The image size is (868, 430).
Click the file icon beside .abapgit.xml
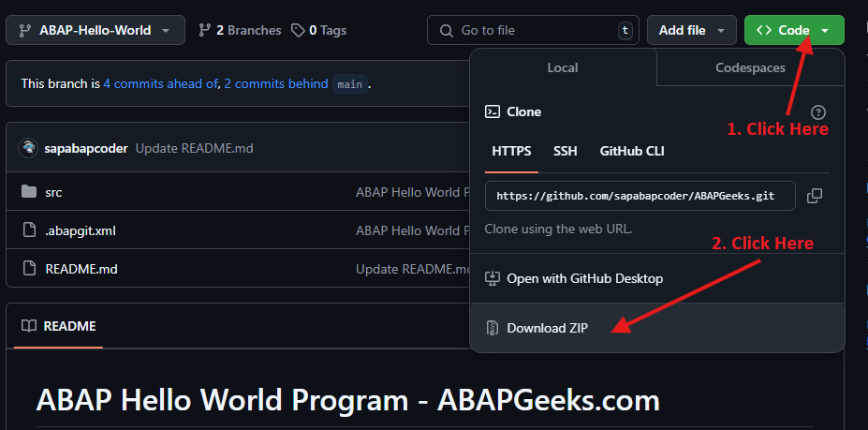point(29,230)
